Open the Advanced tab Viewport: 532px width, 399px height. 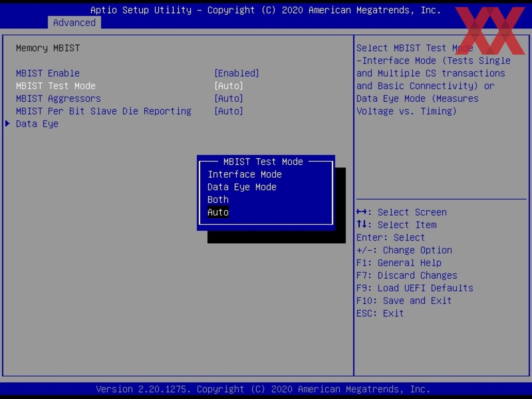tap(74, 23)
